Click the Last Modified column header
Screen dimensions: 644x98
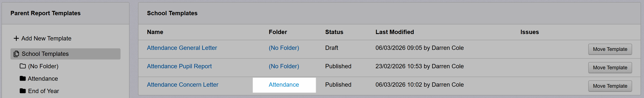click(x=394, y=32)
